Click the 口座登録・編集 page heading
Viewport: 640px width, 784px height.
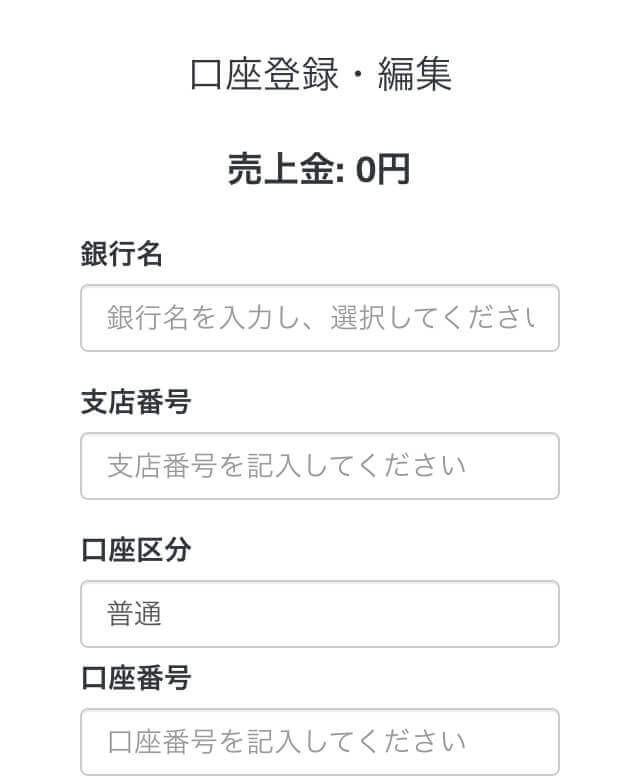tap(320, 74)
